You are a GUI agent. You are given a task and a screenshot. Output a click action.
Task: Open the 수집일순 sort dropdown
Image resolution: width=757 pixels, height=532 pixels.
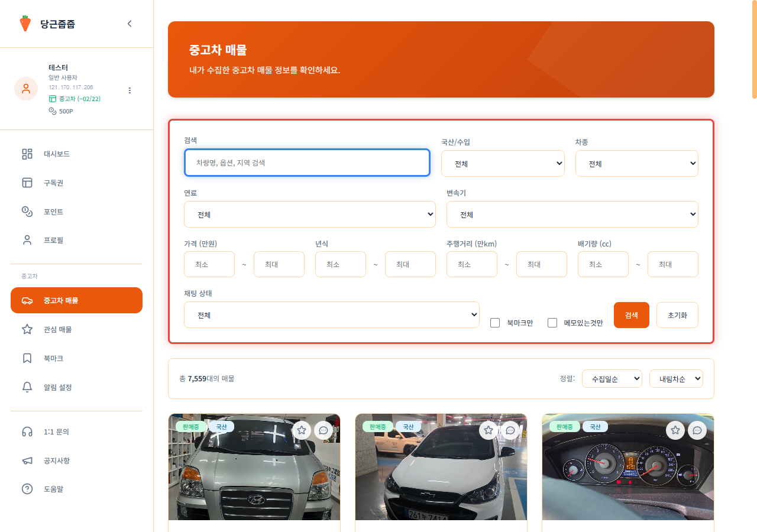(612, 379)
